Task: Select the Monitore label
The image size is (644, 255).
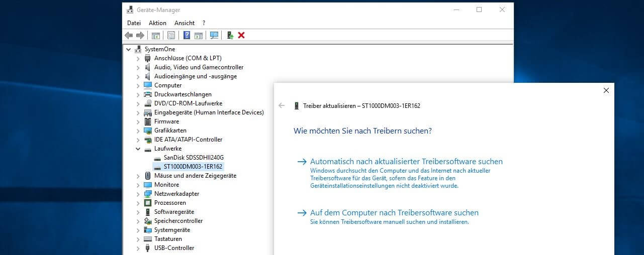Action: point(166,185)
